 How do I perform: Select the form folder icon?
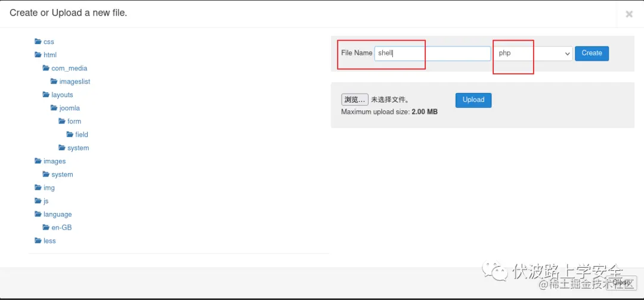click(62, 121)
